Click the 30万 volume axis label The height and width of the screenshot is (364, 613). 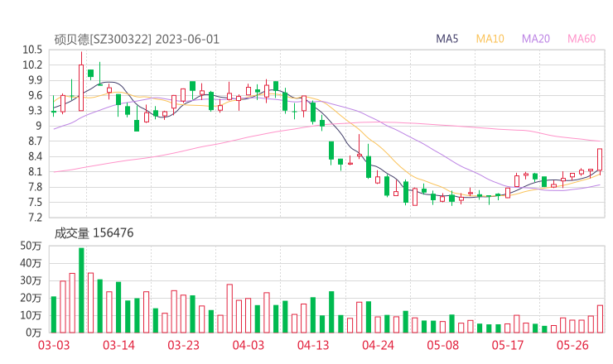point(31,280)
